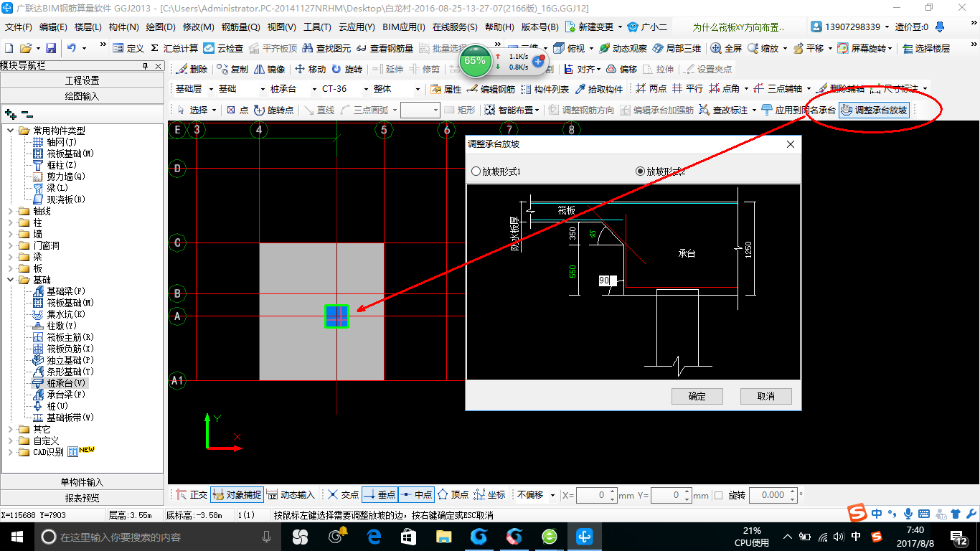Open the 属性 (properties) panel
Image resolution: width=980 pixels, height=551 pixels.
[446, 90]
